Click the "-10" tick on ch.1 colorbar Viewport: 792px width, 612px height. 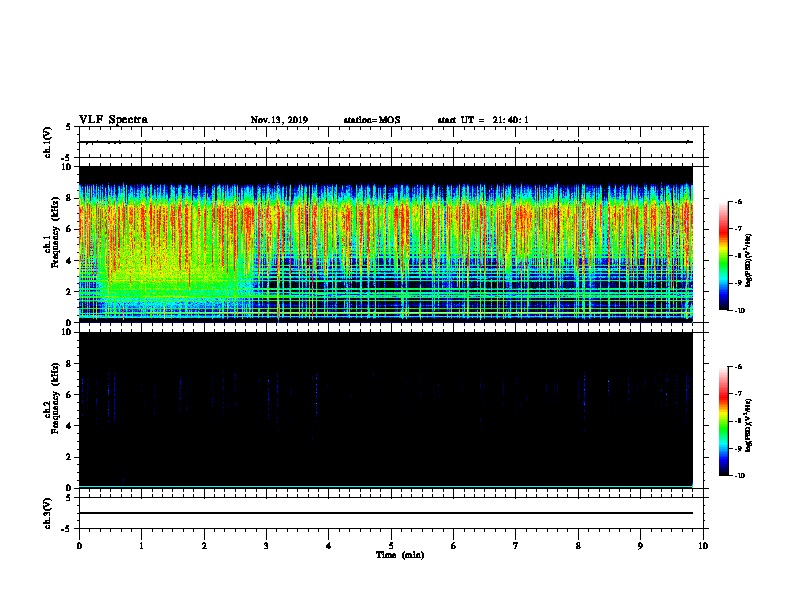739,311
